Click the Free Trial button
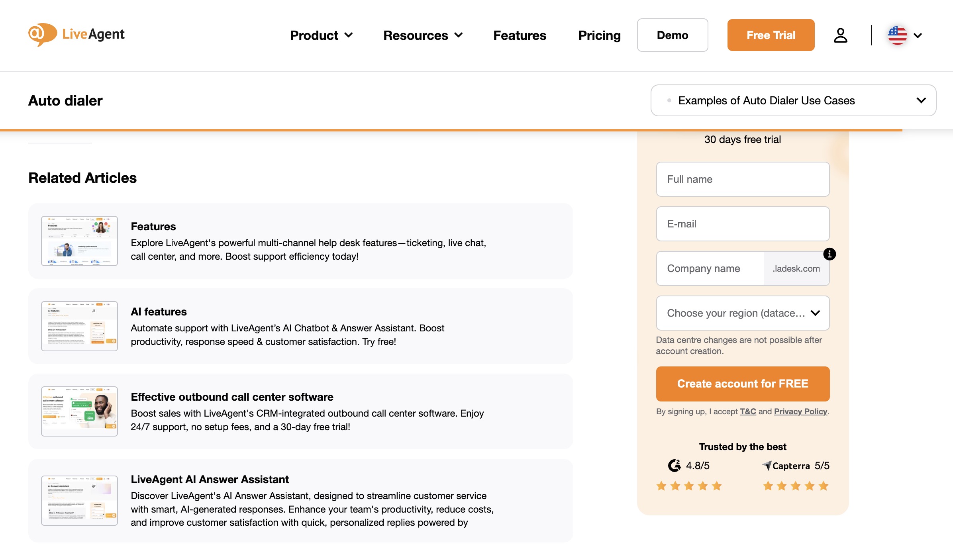Viewport: 953px width, 560px height. (771, 35)
